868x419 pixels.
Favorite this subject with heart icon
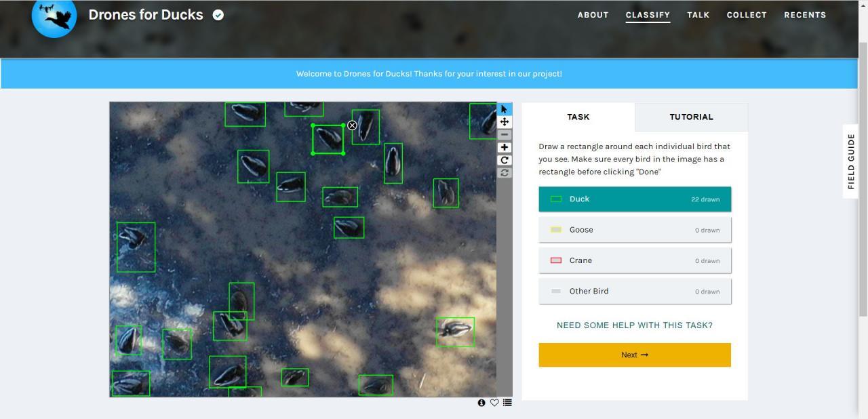[494, 403]
